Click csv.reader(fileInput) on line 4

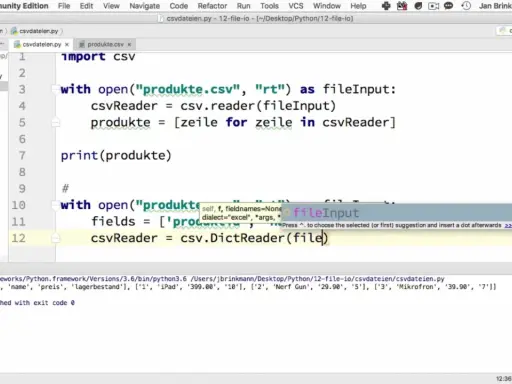coord(258,106)
